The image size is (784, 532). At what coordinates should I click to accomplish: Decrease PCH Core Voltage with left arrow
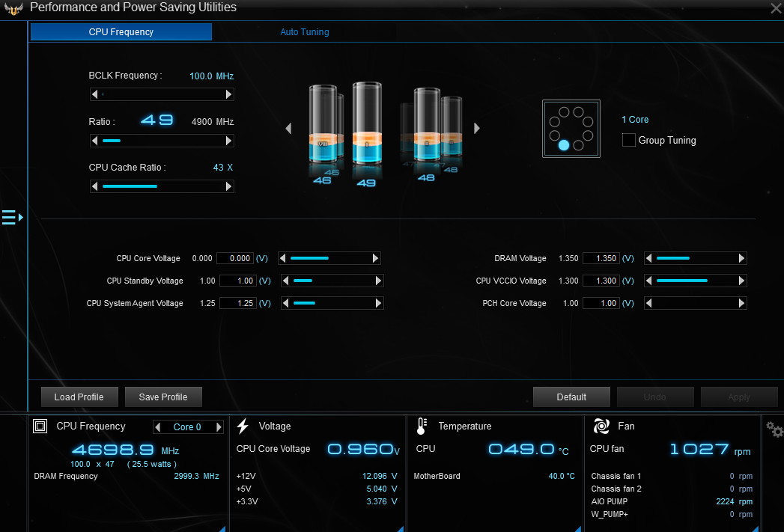[x=648, y=303]
